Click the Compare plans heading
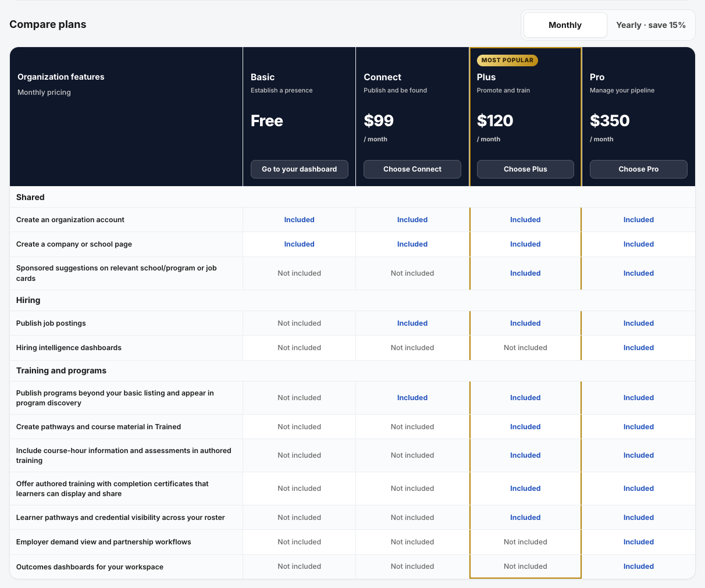The width and height of the screenshot is (705, 588). pos(48,24)
